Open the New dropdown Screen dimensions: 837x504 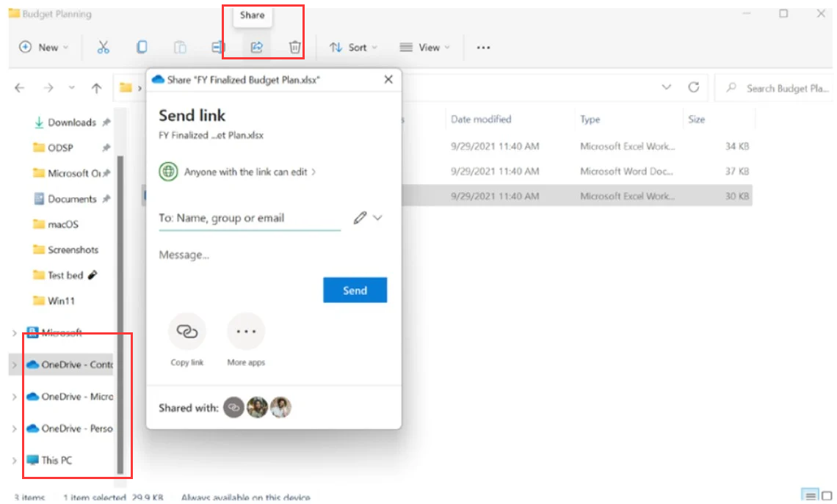44,46
